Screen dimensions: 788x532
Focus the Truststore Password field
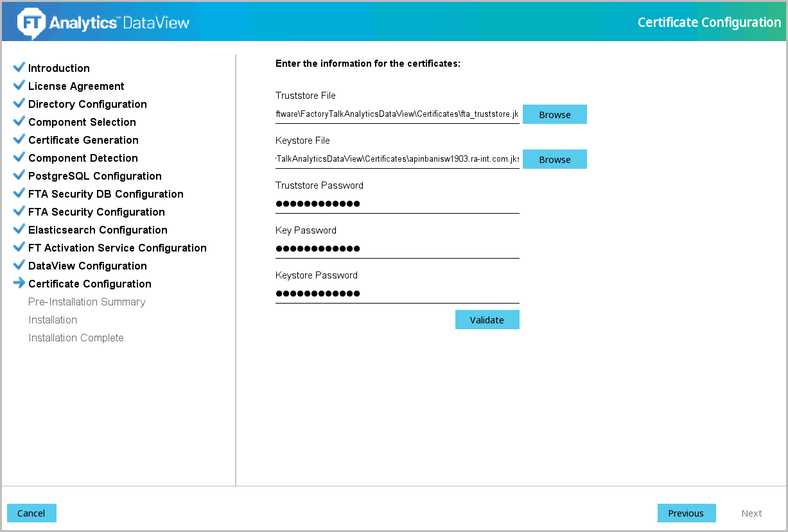pyautogui.click(x=397, y=204)
